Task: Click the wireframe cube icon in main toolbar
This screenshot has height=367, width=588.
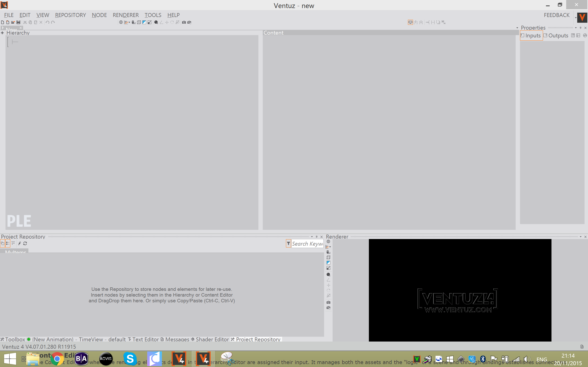Action: [139, 22]
